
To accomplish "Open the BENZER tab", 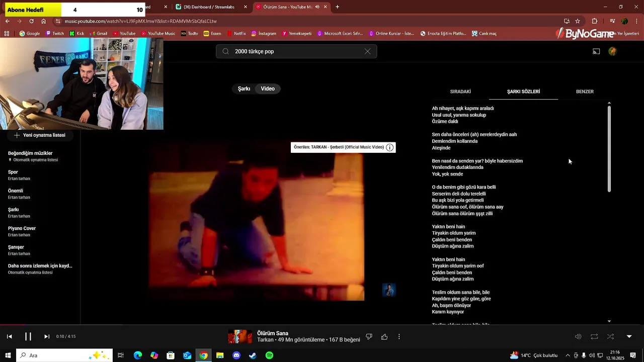I will [x=585, y=92].
